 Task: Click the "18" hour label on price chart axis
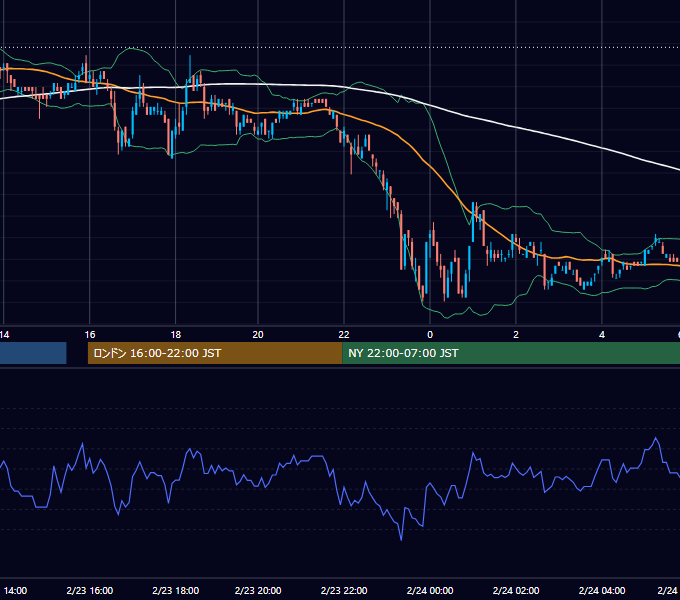pyautogui.click(x=176, y=335)
